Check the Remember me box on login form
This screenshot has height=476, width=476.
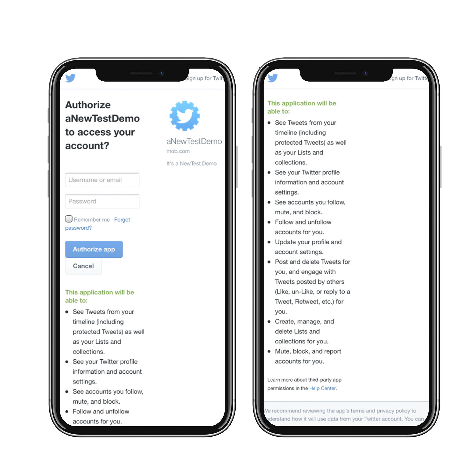coord(69,219)
